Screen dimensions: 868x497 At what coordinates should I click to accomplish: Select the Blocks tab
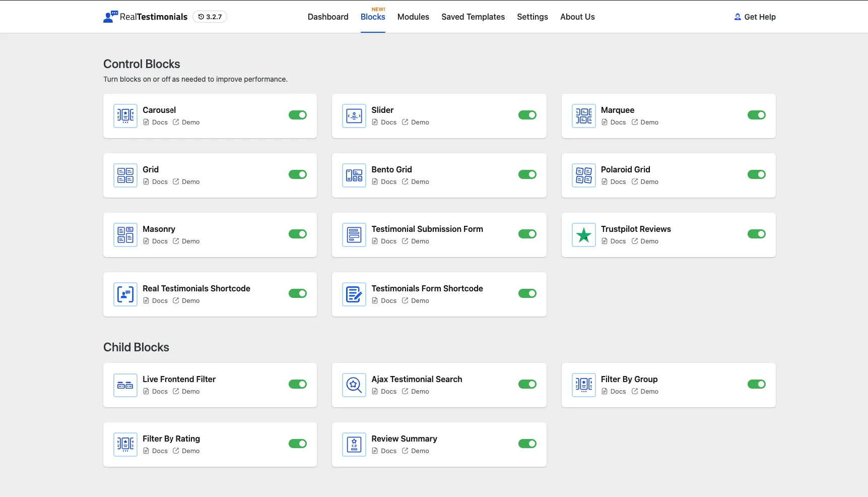click(373, 17)
